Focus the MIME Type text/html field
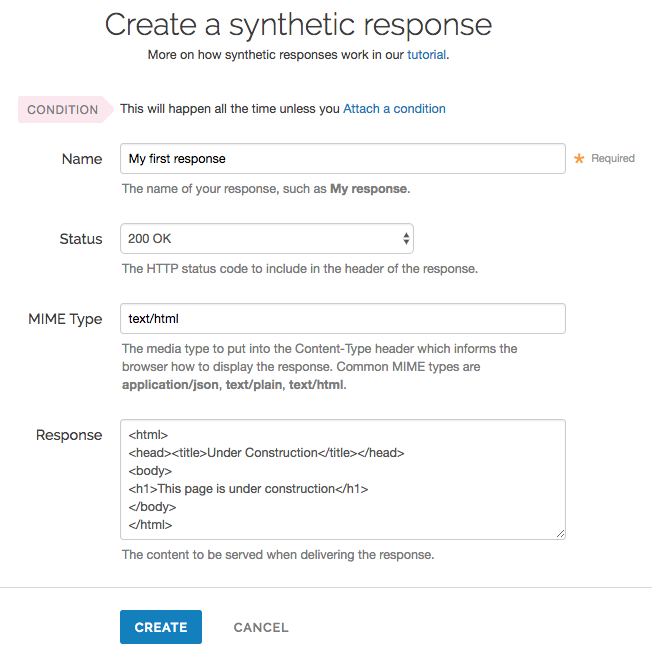652x660 pixels. click(x=342, y=319)
